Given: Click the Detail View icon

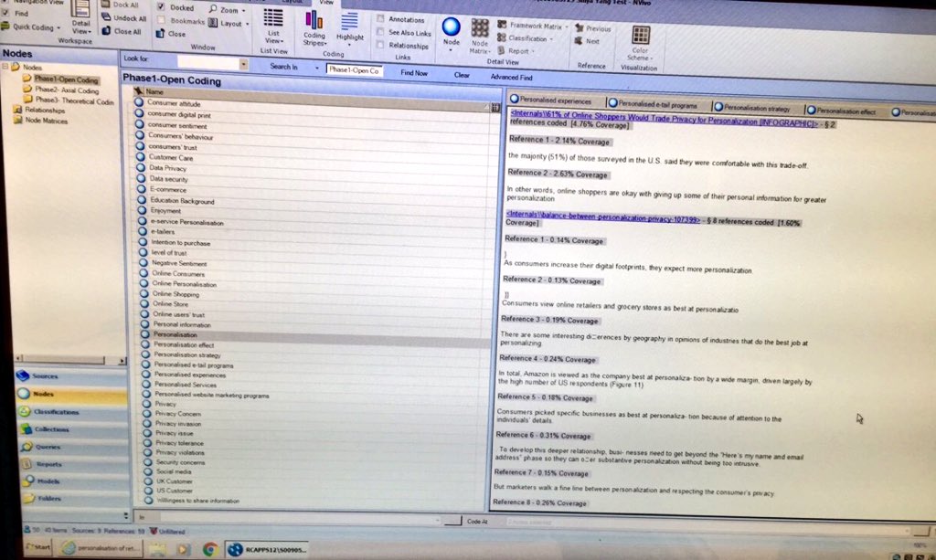Looking at the screenshot, I should pos(80,16).
